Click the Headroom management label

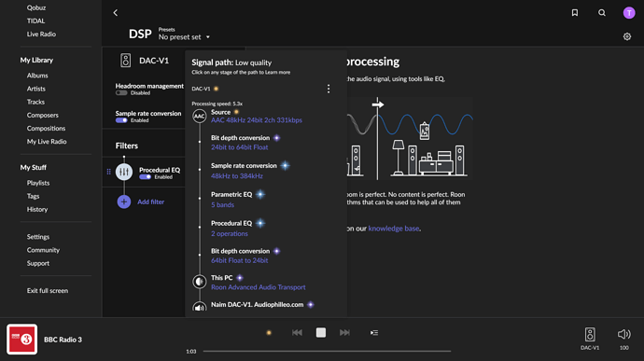pyautogui.click(x=149, y=86)
